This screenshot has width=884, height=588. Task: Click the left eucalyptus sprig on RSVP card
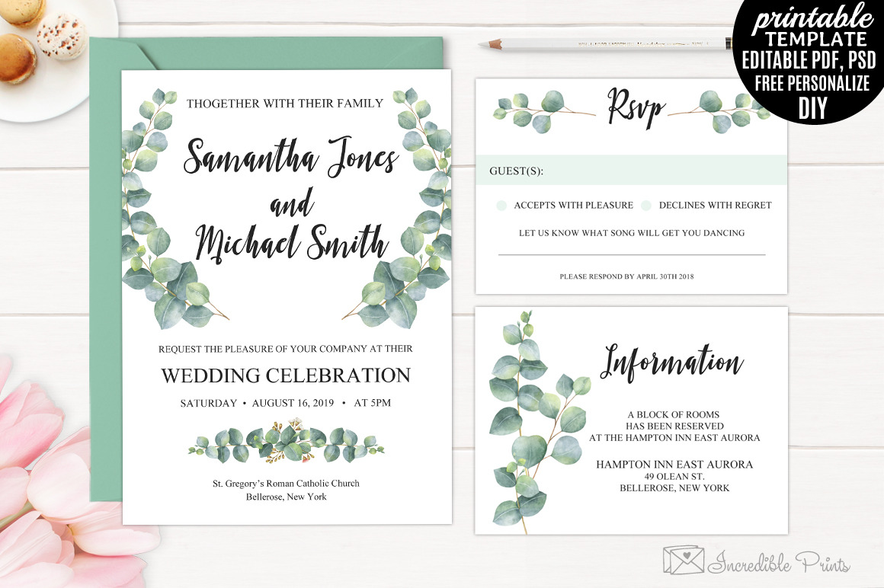pos(533,109)
